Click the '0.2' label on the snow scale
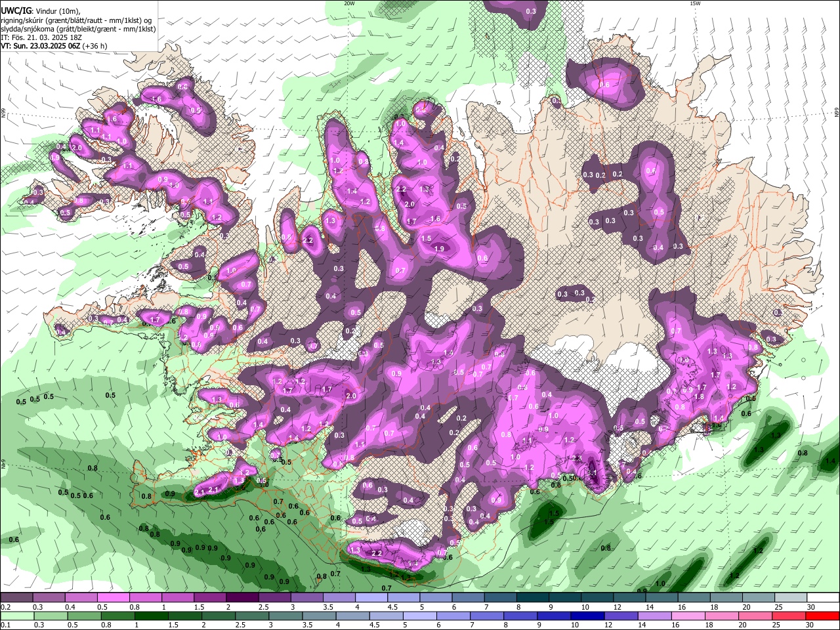The image size is (840, 630). (x=6, y=607)
